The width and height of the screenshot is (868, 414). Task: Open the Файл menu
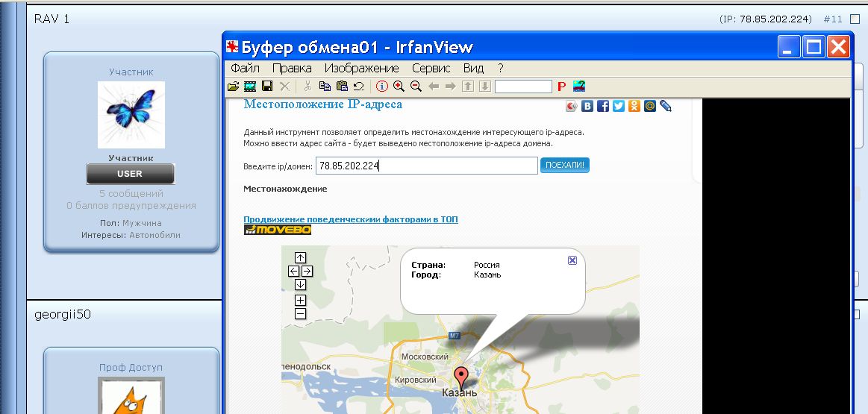pyautogui.click(x=246, y=68)
